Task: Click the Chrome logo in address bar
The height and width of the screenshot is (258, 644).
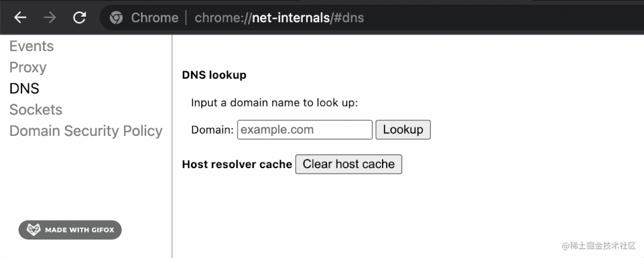Action: [116, 18]
